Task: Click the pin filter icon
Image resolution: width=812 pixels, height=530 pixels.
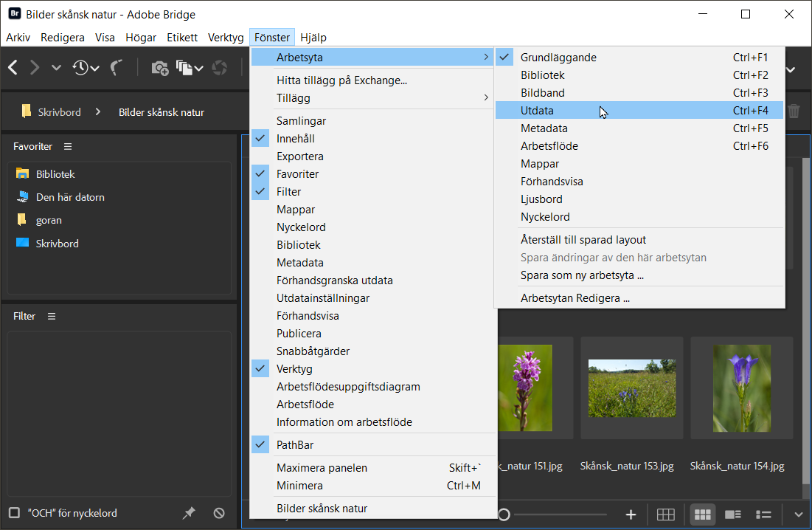Action: (190, 513)
